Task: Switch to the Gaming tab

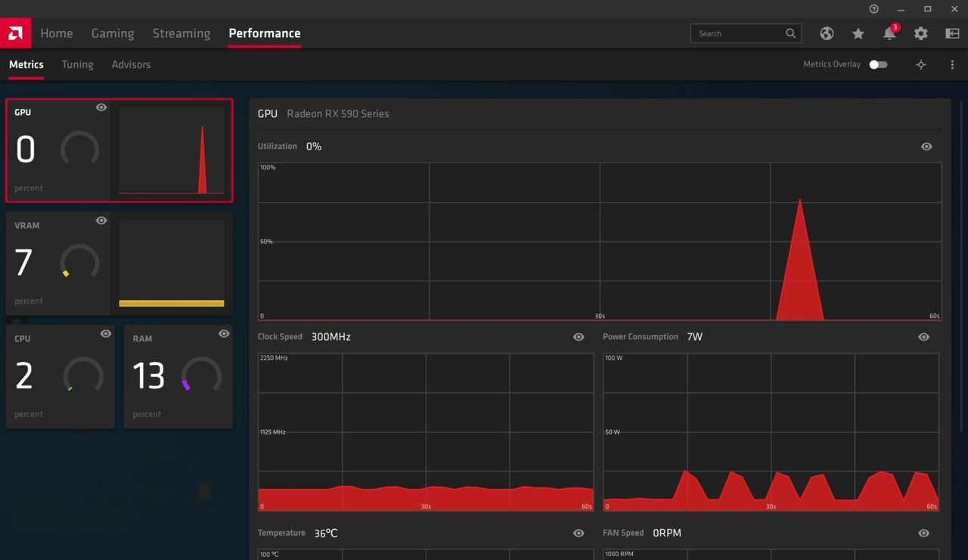Action: click(113, 33)
